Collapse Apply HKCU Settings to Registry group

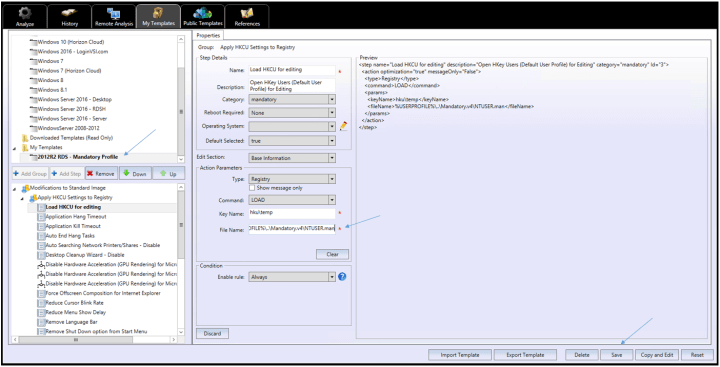pyautogui.click(x=22, y=198)
